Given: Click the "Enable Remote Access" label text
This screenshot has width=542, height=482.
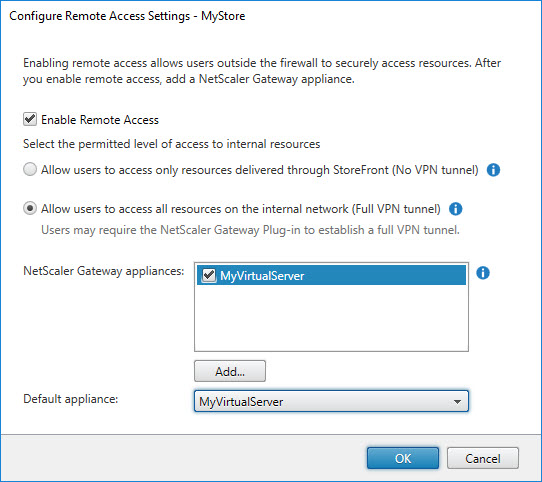Looking at the screenshot, I should pyautogui.click(x=100, y=120).
